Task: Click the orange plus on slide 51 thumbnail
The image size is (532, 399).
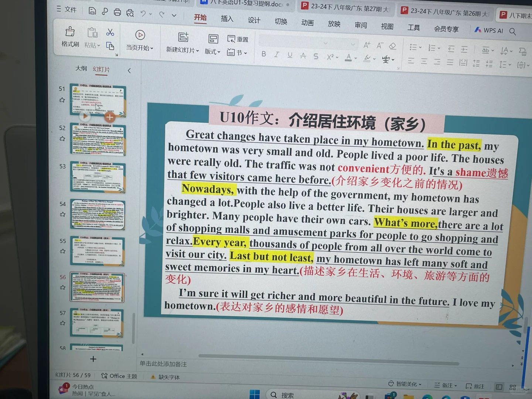Action: click(109, 117)
